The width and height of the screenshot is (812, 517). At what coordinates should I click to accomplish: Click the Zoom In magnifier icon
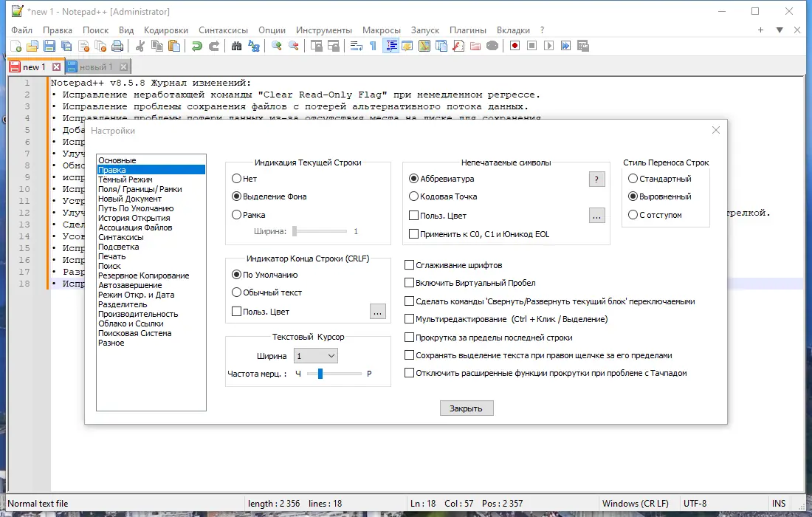[x=277, y=46]
